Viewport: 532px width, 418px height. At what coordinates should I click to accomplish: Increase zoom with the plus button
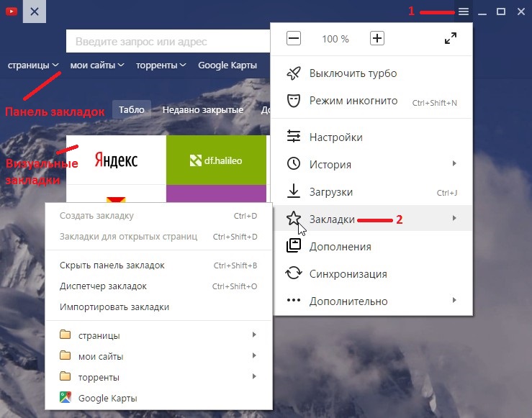point(377,38)
